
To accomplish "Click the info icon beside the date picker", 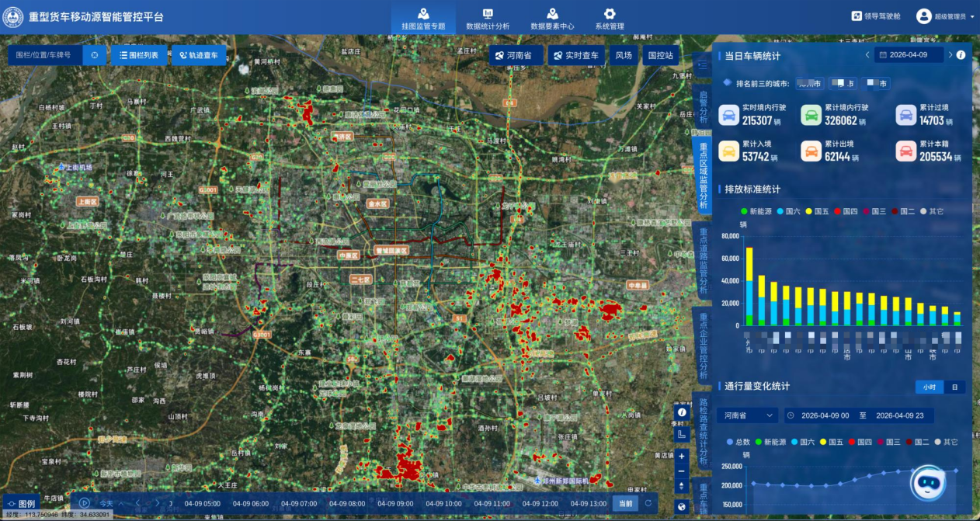I will [961, 55].
